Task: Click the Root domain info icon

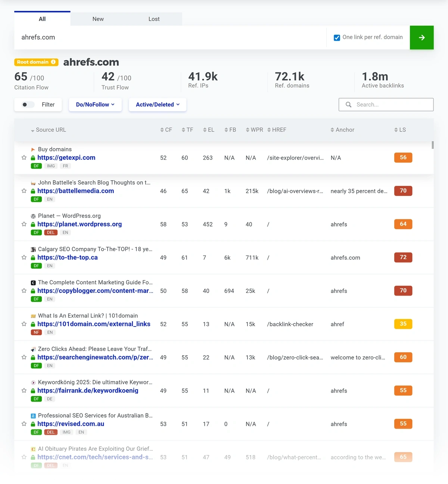Action: click(x=53, y=62)
